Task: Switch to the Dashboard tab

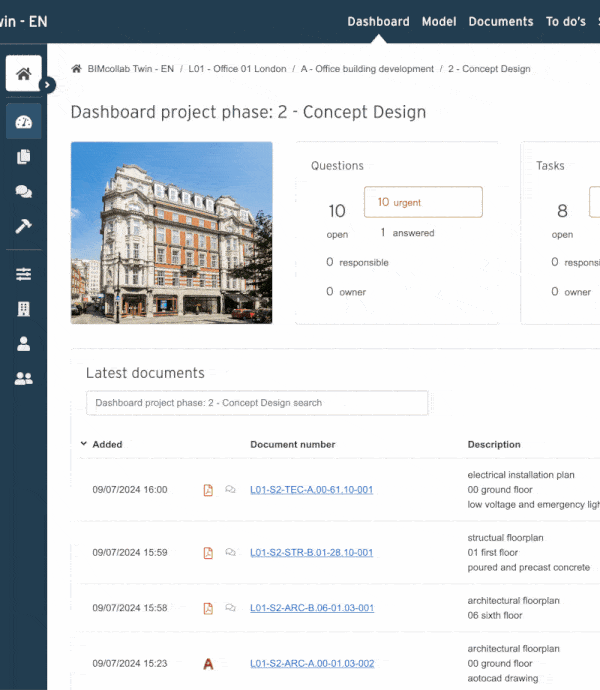Action: click(378, 22)
